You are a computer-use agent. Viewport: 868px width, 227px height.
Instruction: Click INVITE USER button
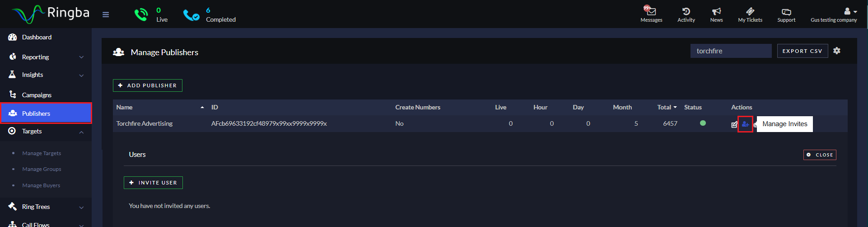pyautogui.click(x=153, y=183)
